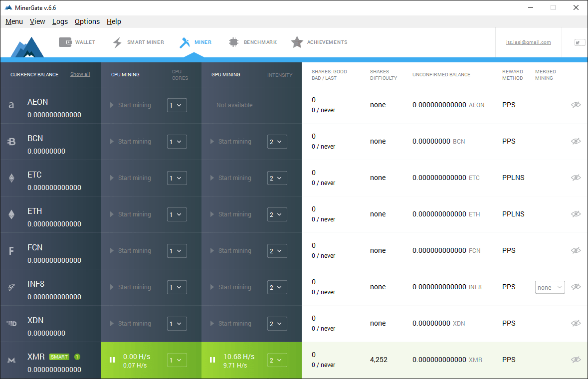588x379 pixels.
Task: Click the logout icon beside email
Action: tap(580, 42)
